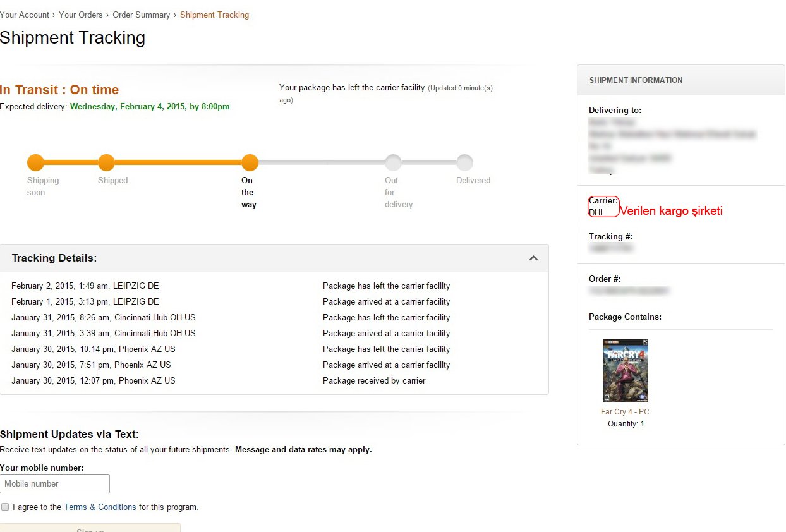Collapse the Tracking Details chevron

[533, 258]
